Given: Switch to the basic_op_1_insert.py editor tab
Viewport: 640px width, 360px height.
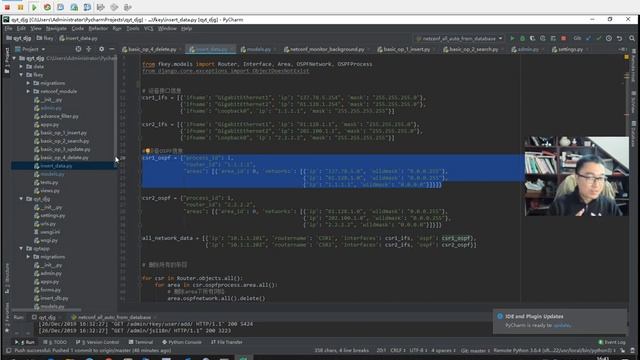Looking at the screenshot, I should (x=407, y=49).
